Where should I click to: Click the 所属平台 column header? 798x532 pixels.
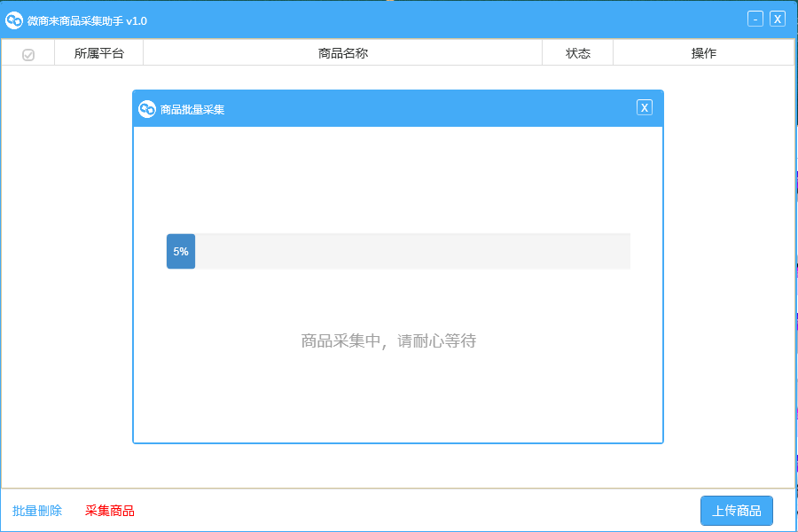click(x=98, y=53)
